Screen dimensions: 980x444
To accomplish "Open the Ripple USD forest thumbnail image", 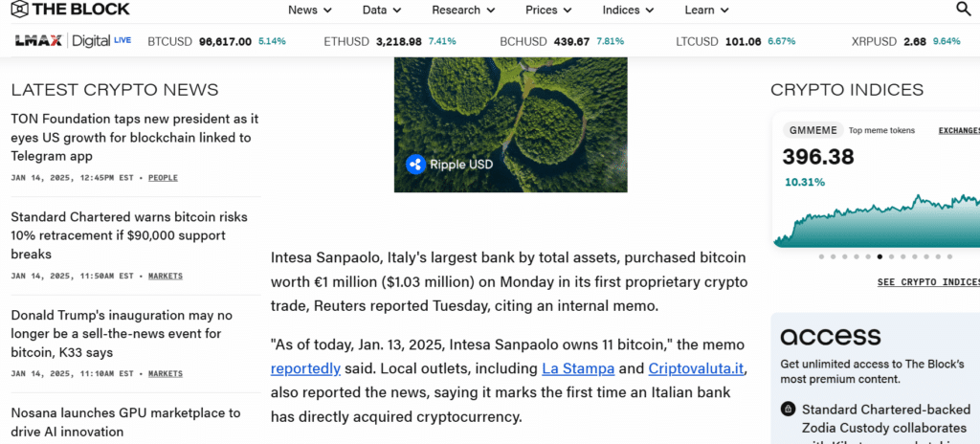I will pyautogui.click(x=511, y=124).
